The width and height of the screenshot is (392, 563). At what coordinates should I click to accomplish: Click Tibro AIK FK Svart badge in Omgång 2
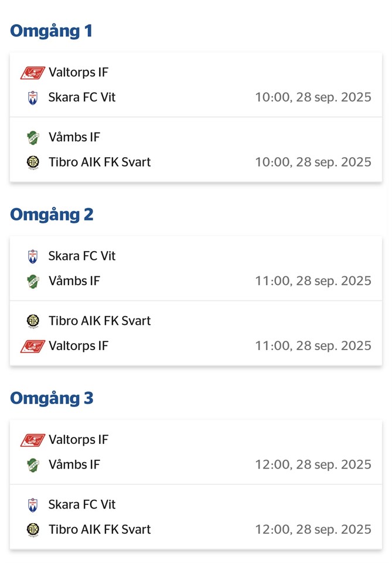point(33,321)
